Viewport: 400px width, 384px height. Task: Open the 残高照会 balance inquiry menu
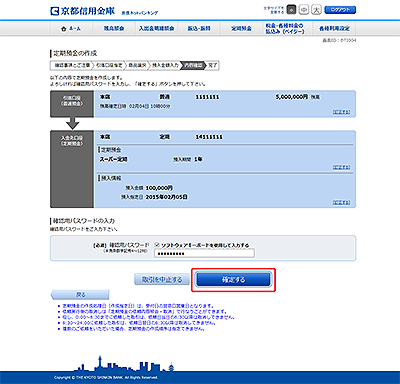pyautogui.click(x=114, y=29)
